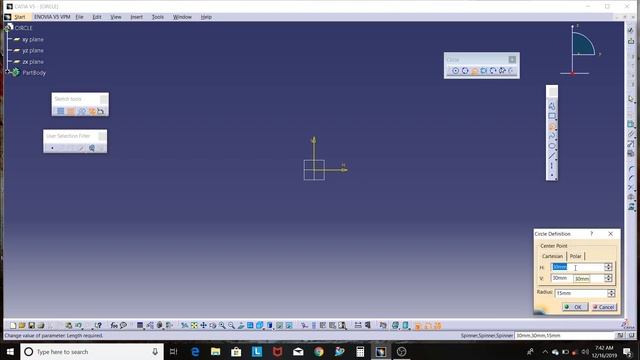Toggle Dimensional Constraints in Sketch tools
Screen dimensions: 640x360
(101, 111)
